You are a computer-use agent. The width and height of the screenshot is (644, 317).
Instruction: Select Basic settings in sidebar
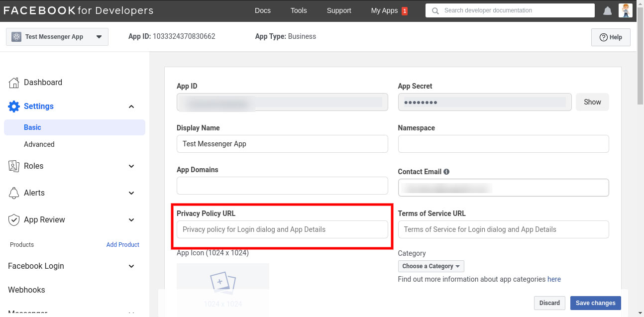tap(75, 127)
